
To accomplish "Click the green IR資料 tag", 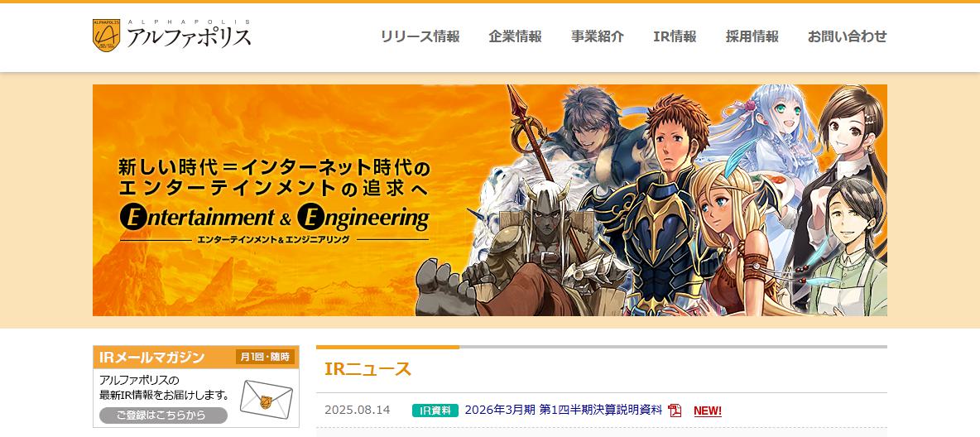I will pos(435,411).
